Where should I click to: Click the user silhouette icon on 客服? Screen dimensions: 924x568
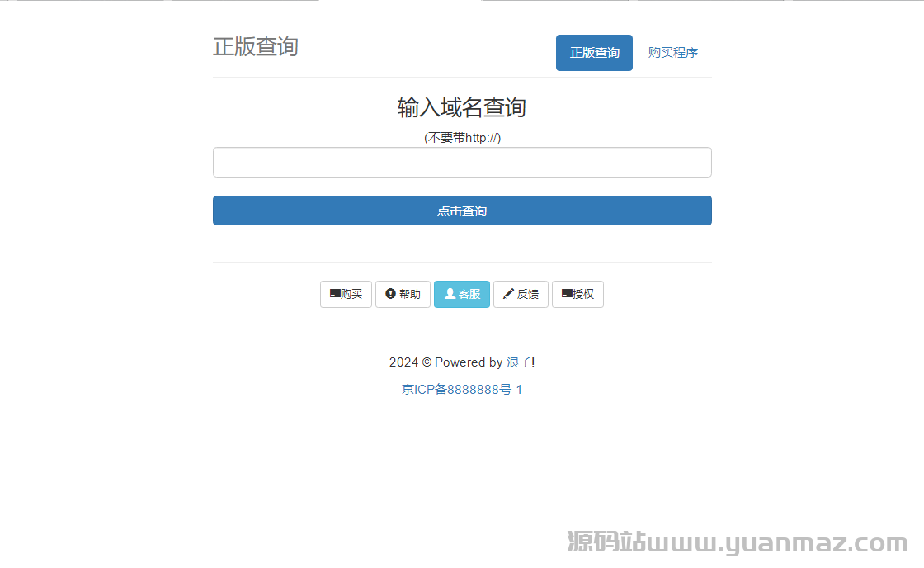450,294
